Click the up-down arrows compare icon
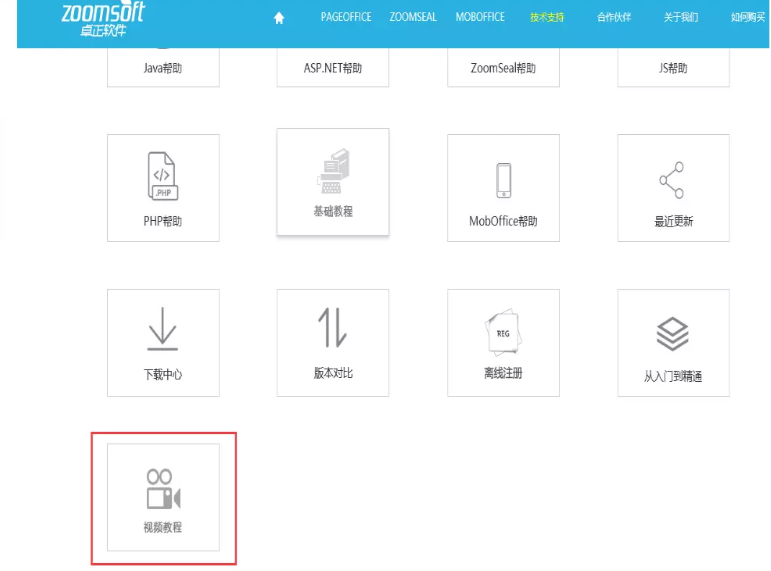This screenshot has width=771, height=571. click(332, 328)
